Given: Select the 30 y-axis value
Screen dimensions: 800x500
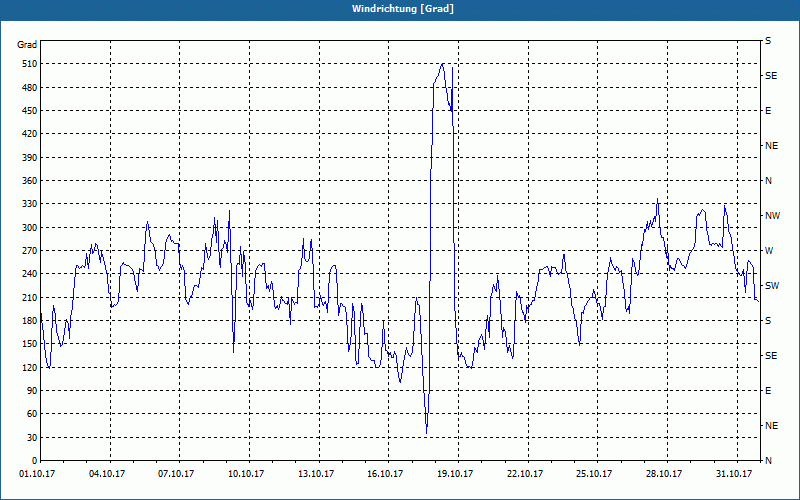Looking at the screenshot, I should click(32, 438).
